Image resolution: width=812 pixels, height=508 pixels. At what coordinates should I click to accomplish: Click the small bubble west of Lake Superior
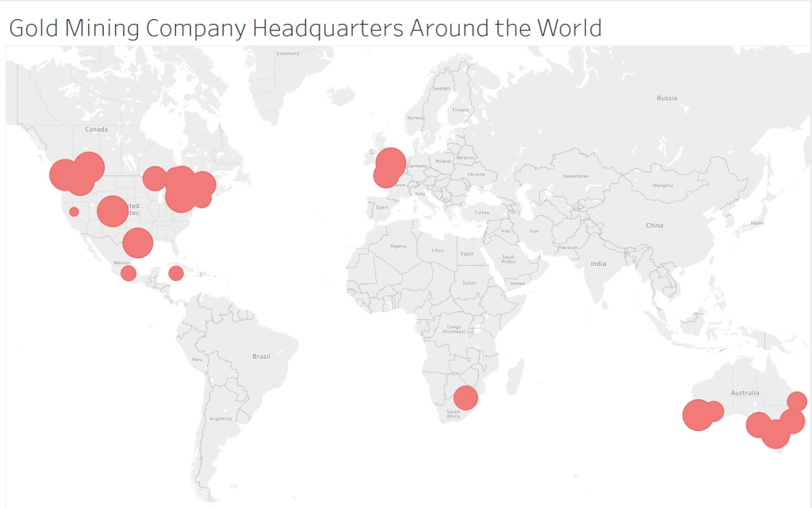153,176
